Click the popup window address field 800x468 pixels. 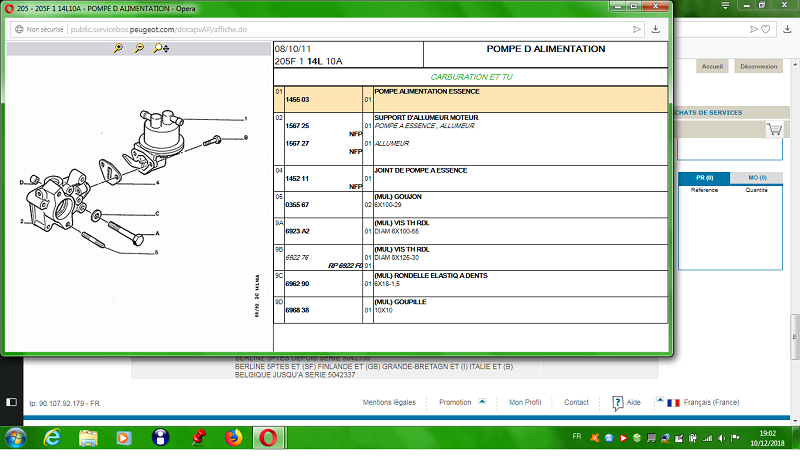tap(327, 30)
